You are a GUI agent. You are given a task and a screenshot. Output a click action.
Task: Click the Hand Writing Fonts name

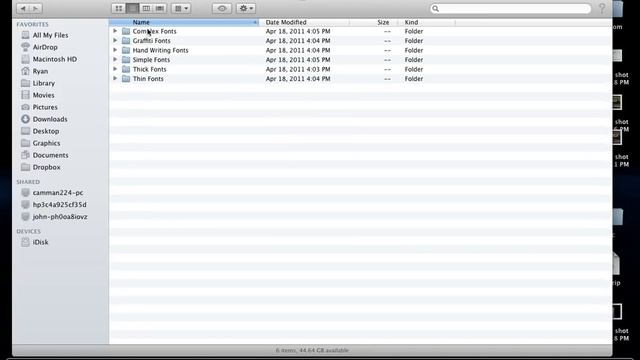click(x=160, y=50)
